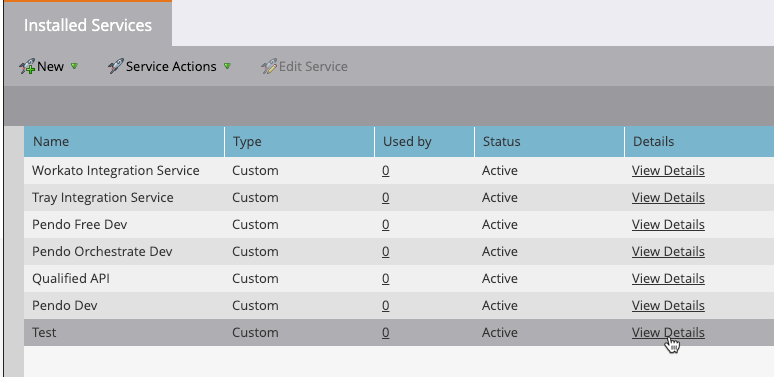Click Active status in Pendo Dev row

tap(500, 306)
